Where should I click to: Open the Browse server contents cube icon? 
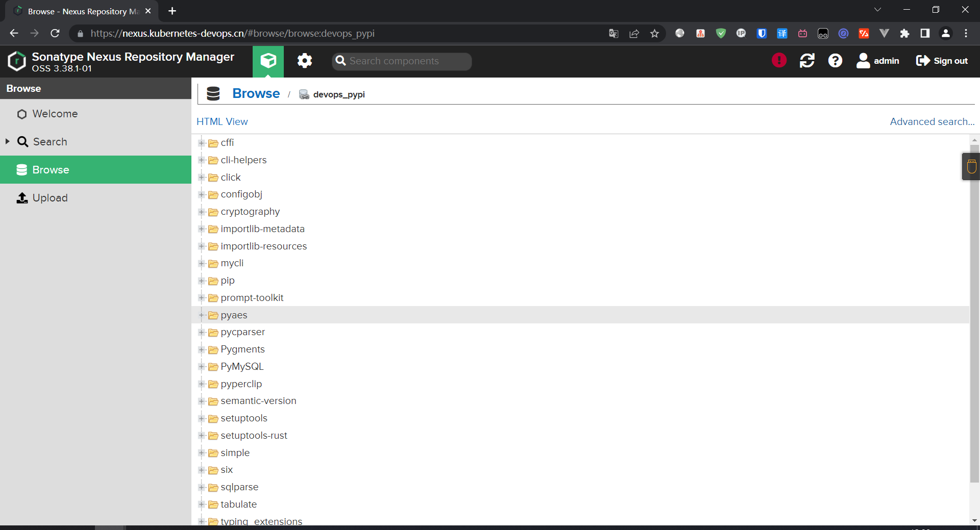pyautogui.click(x=268, y=61)
